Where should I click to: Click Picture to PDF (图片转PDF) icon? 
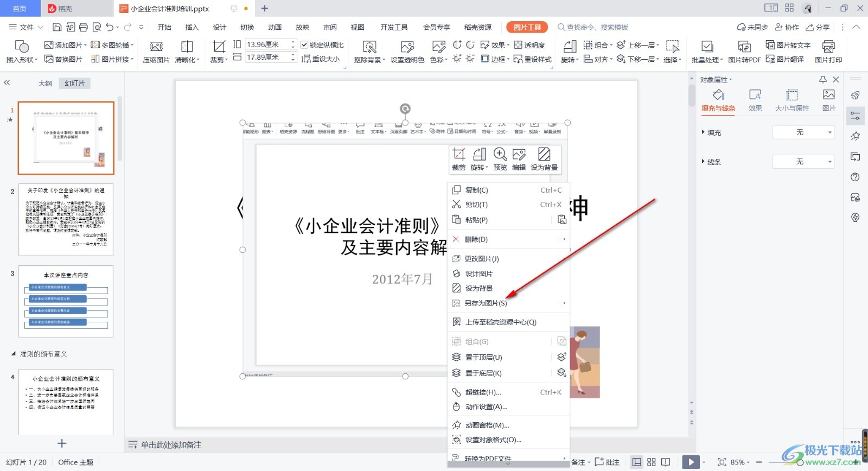pyautogui.click(x=744, y=47)
